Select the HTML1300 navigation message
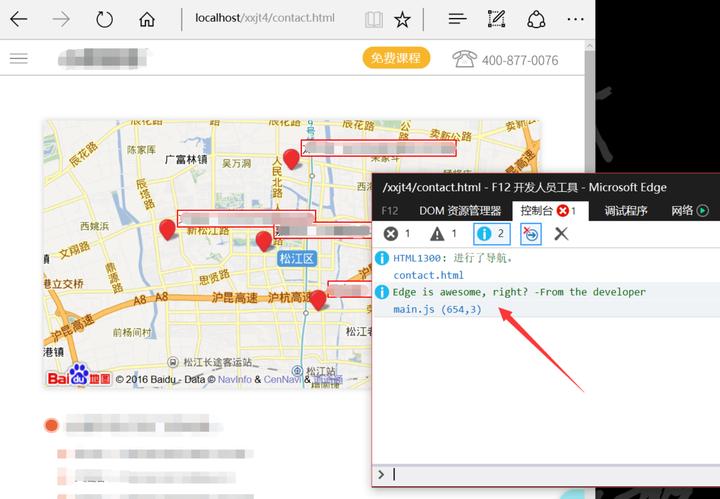This screenshot has height=499, width=720. (x=546, y=266)
